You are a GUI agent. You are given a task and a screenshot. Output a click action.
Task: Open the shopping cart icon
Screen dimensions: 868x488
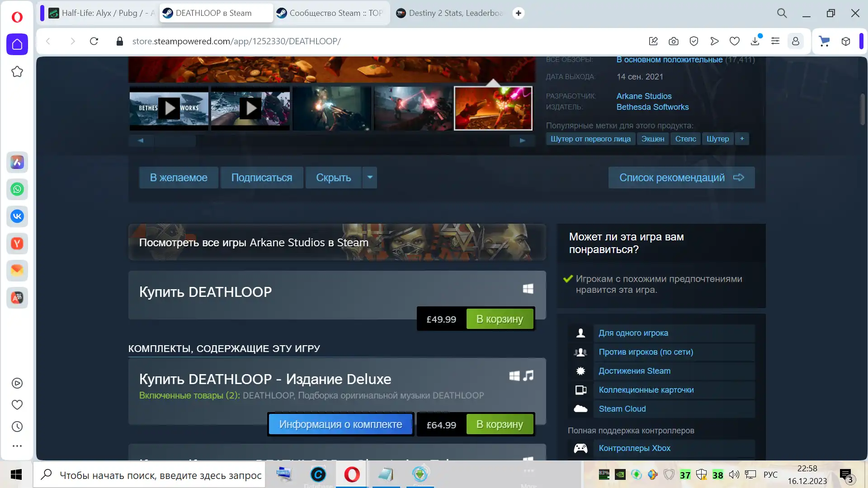point(825,41)
